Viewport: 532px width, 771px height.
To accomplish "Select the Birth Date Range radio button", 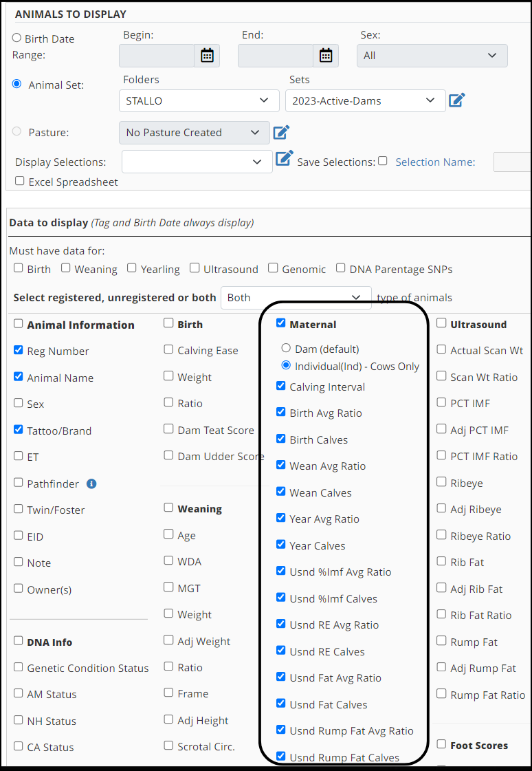I will pos(16,38).
